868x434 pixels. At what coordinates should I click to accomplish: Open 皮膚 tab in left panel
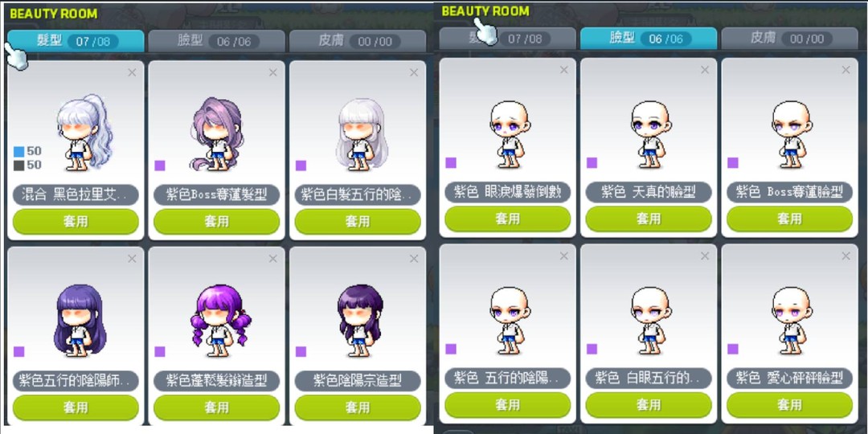click(358, 42)
